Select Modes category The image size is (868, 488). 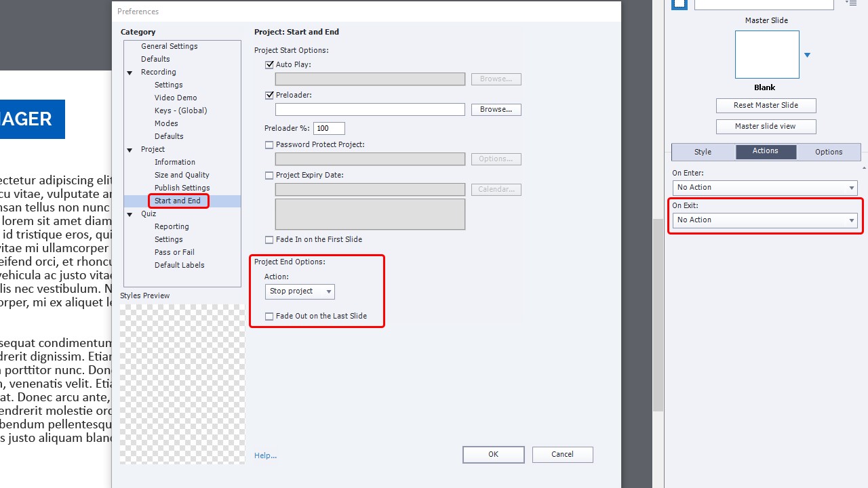click(166, 123)
